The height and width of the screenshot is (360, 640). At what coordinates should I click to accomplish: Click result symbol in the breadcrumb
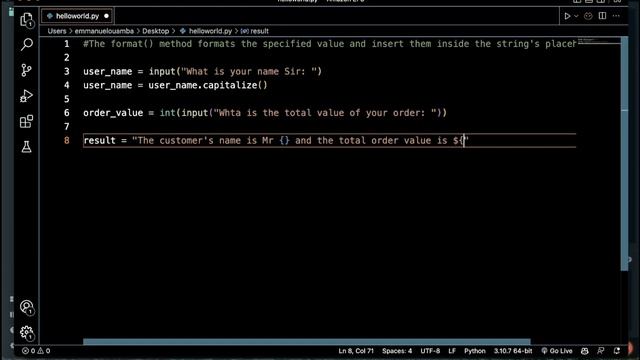(259, 31)
